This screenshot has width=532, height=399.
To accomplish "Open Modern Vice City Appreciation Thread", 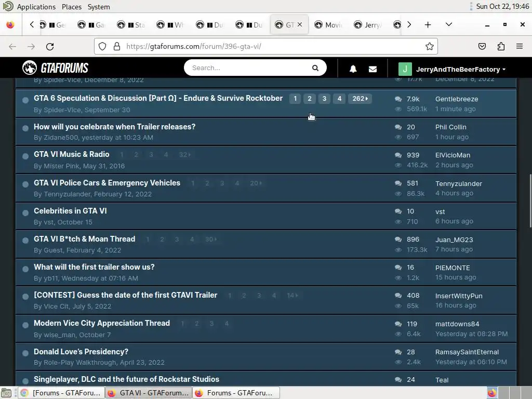I will coord(102,323).
